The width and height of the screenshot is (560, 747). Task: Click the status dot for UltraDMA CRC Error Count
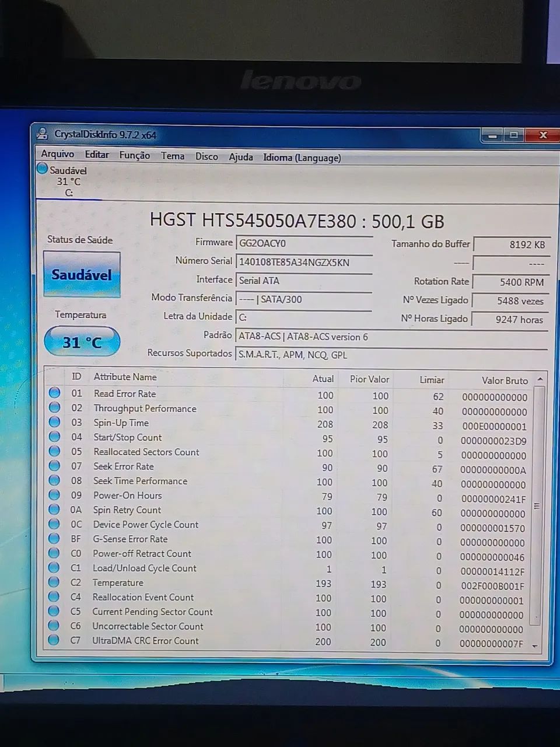click(54, 640)
